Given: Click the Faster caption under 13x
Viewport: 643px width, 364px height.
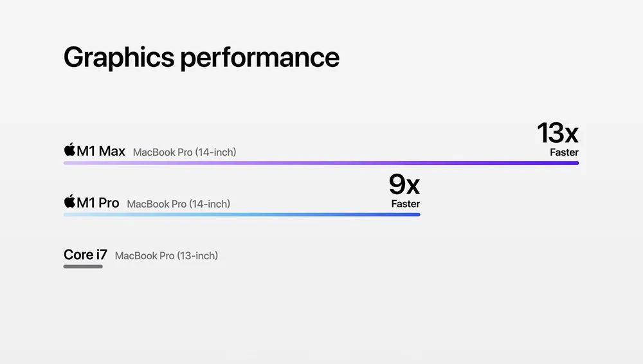Looking at the screenshot, I should pos(564,153).
